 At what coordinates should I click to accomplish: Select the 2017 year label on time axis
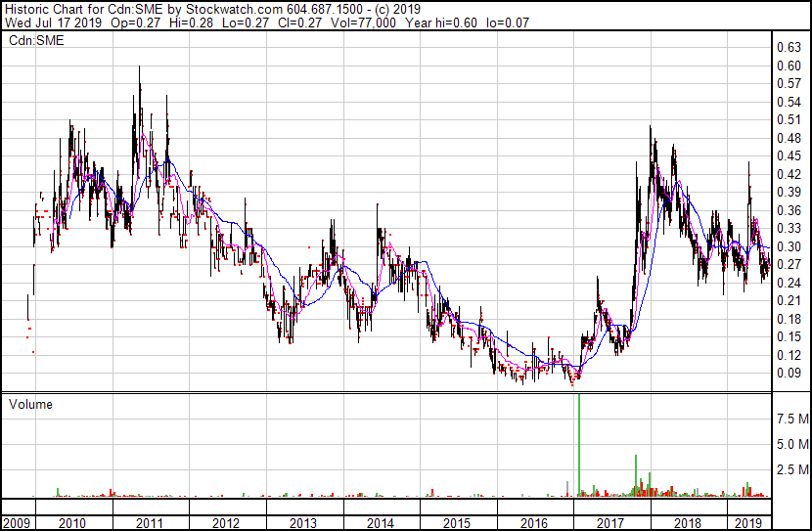pos(611,523)
